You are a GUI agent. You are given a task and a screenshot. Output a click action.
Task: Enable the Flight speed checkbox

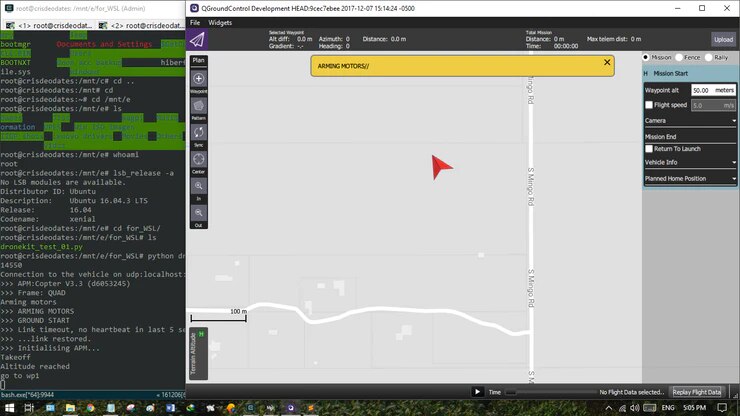point(649,105)
